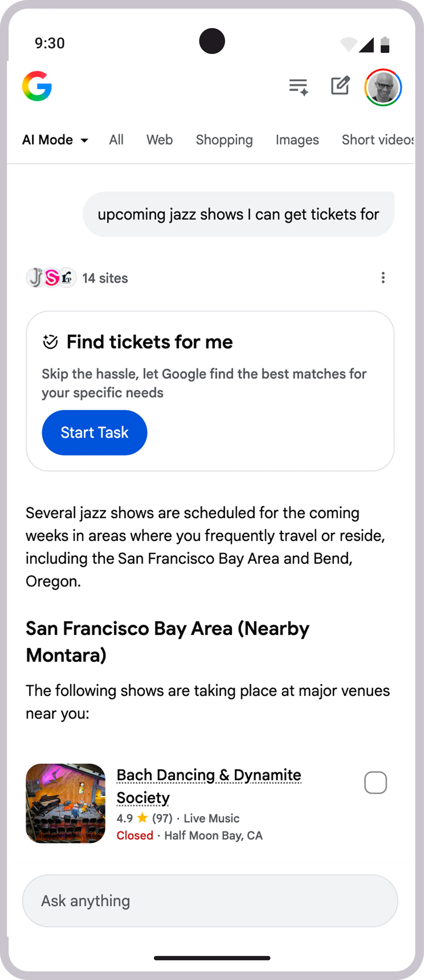Viewport: 424px width, 980px height.
Task: Open the three-dot more options menu
Action: pyautogui.click(x=383, y=278)
